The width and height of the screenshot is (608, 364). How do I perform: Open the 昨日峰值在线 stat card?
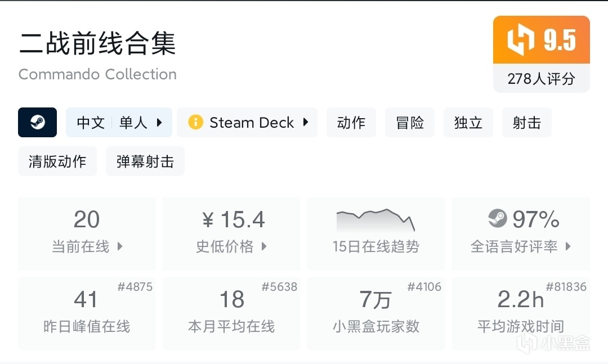coord(87,313)
